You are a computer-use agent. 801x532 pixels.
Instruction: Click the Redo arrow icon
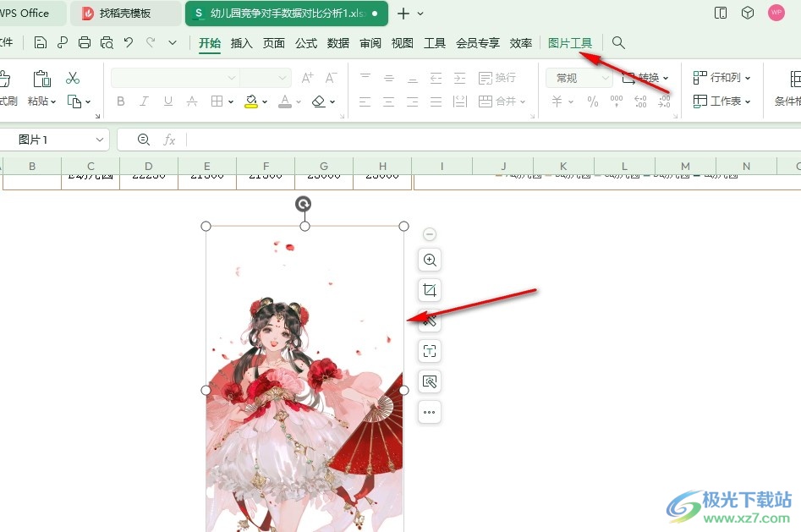[151, 42]
